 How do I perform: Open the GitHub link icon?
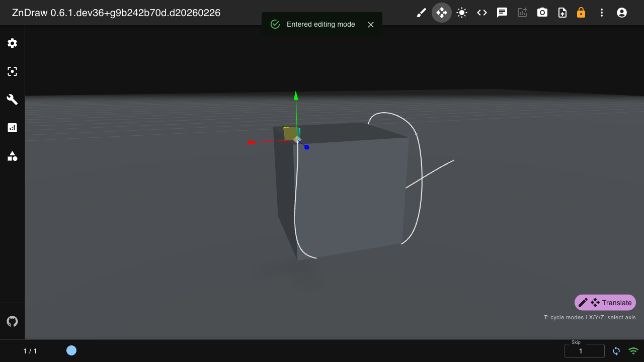tap(13, 321)
